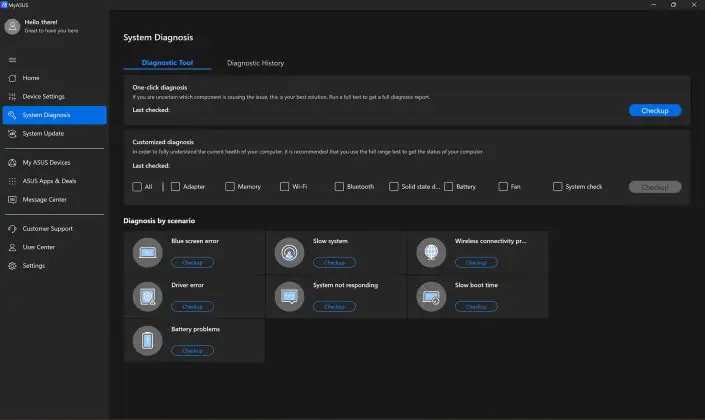Click the user avatar icon
705x420 pixels.
pyautogui.click(x=12, y=27)
